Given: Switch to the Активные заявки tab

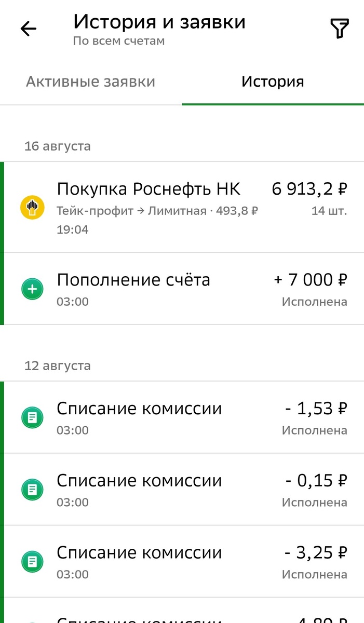Looking at the screenshot, I should click(90, 82).
